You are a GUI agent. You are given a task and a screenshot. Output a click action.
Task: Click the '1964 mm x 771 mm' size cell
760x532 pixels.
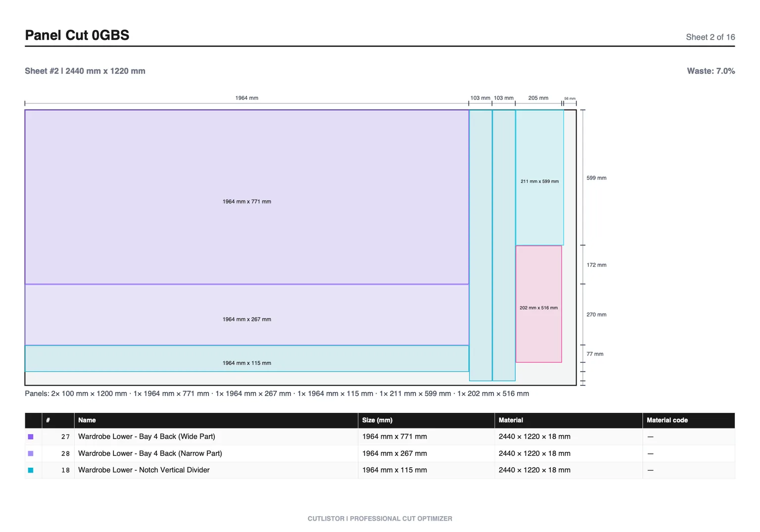pos(426,437)
